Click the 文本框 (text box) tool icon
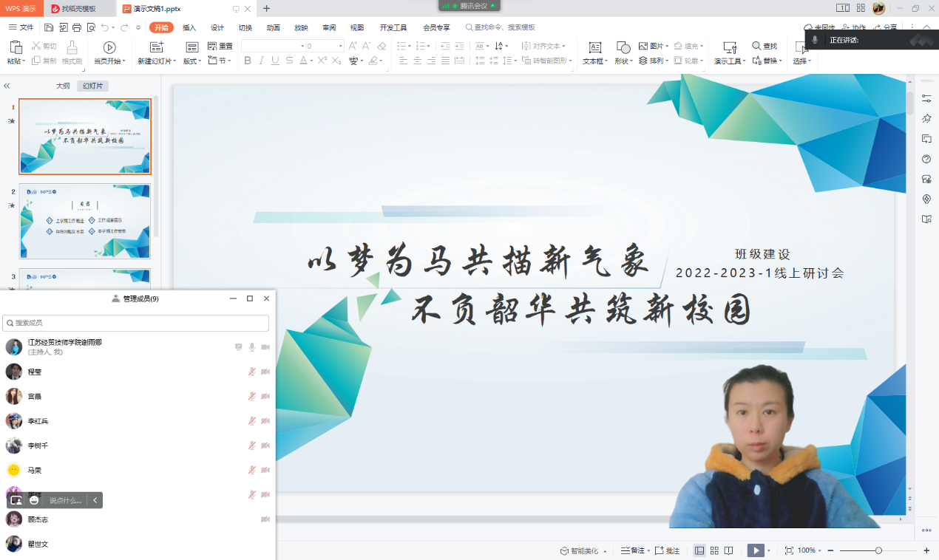Screen dimensions: 939x560 [594, 47]
